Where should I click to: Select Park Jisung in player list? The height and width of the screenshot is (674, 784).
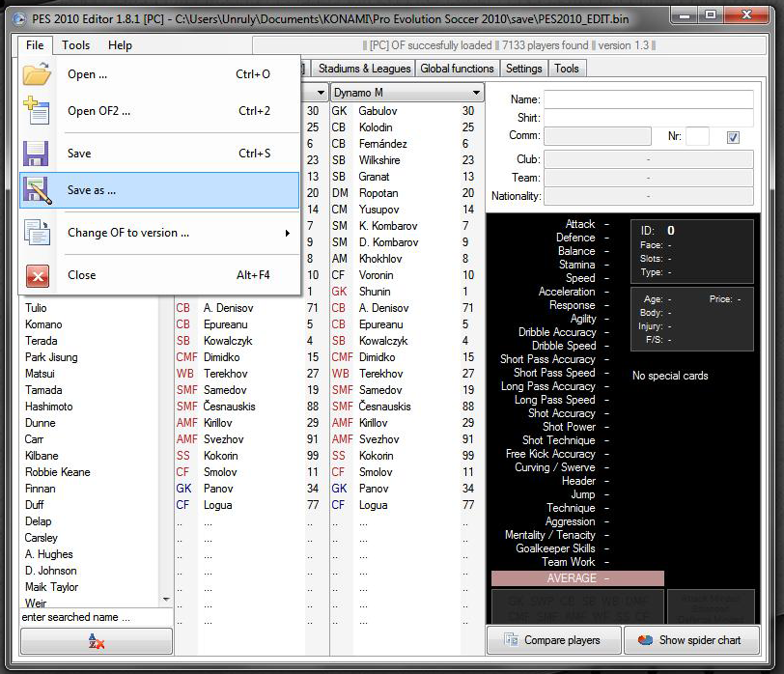(51, 357)
